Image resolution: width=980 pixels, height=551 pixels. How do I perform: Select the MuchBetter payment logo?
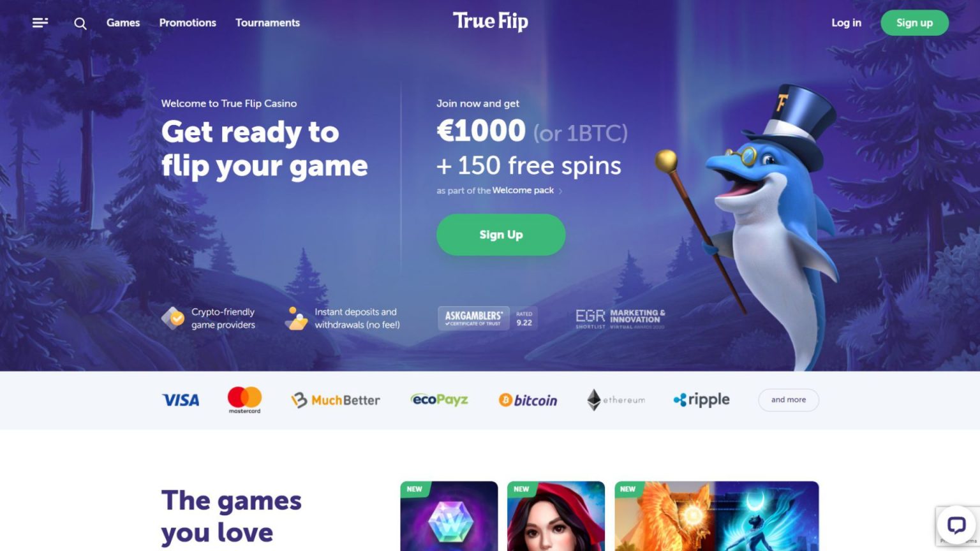[336, 400]
